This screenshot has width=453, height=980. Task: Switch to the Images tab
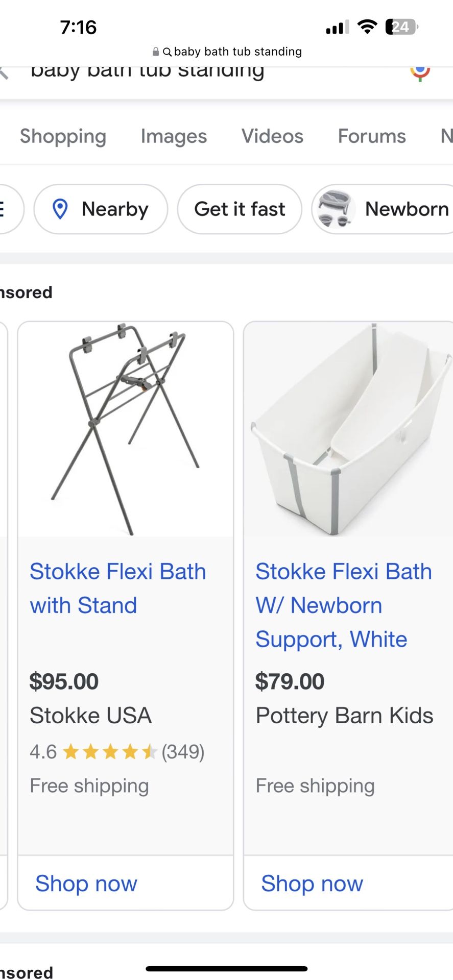(173, 136)
